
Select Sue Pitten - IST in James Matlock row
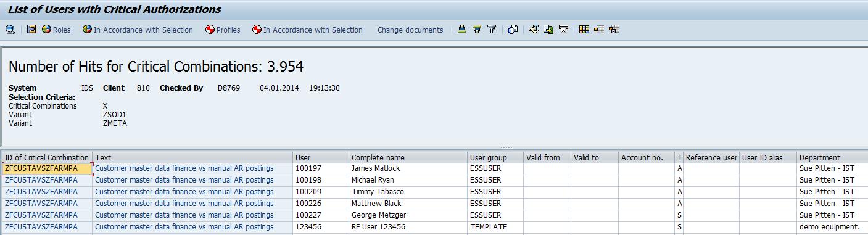point(832,168)
